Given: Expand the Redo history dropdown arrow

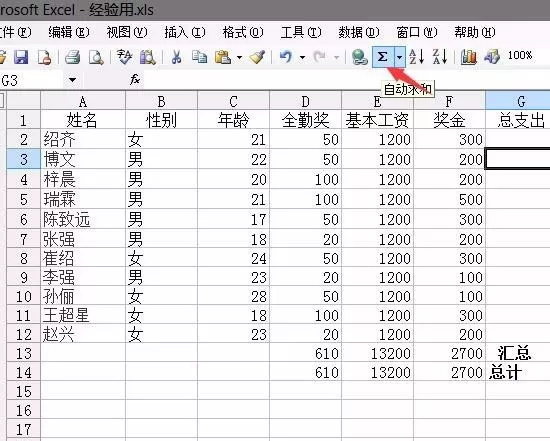Looking at the screenshot, I should coord(336,57).
